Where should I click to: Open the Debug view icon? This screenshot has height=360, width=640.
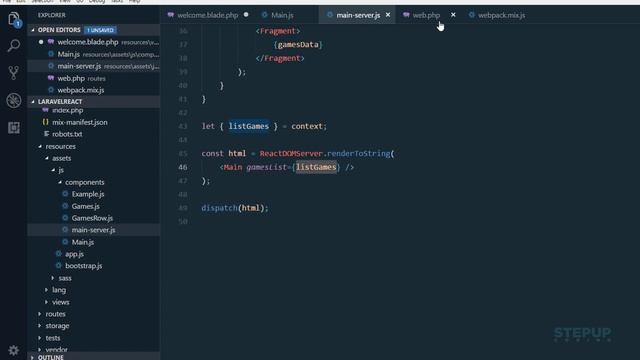coord(14,100)
